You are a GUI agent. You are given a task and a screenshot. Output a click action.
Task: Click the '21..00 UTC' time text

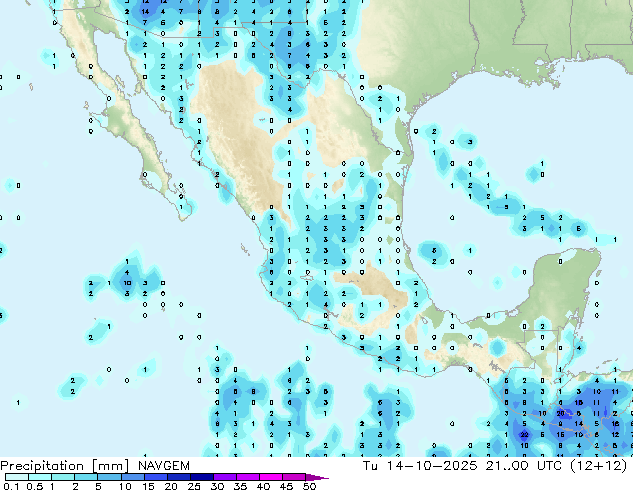click(x=524, y=466)
